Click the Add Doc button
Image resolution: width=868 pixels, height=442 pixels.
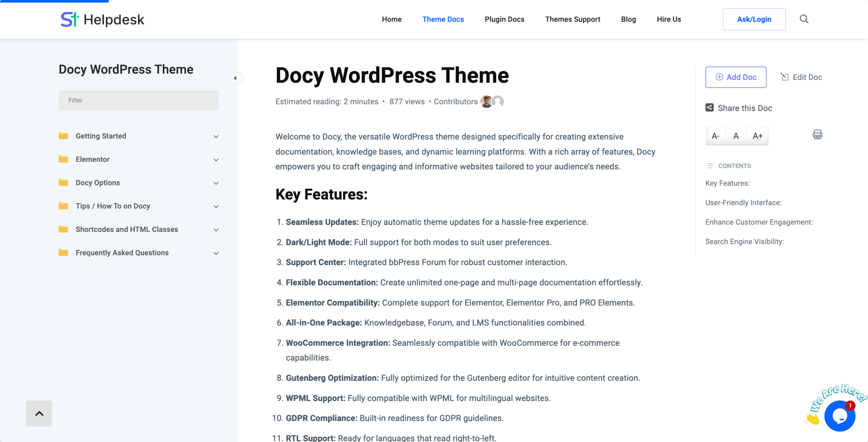(x=736, y=77)
